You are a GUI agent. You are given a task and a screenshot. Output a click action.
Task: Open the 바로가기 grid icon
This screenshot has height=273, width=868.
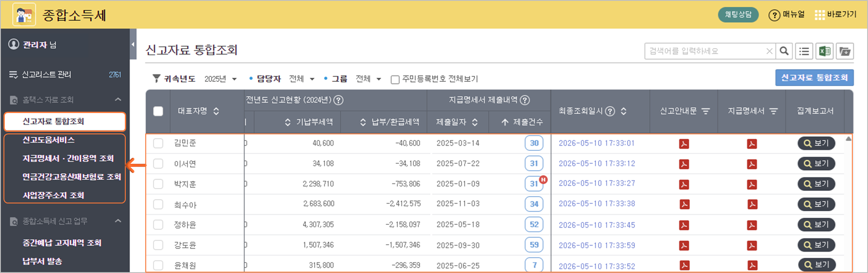[820, 15]
